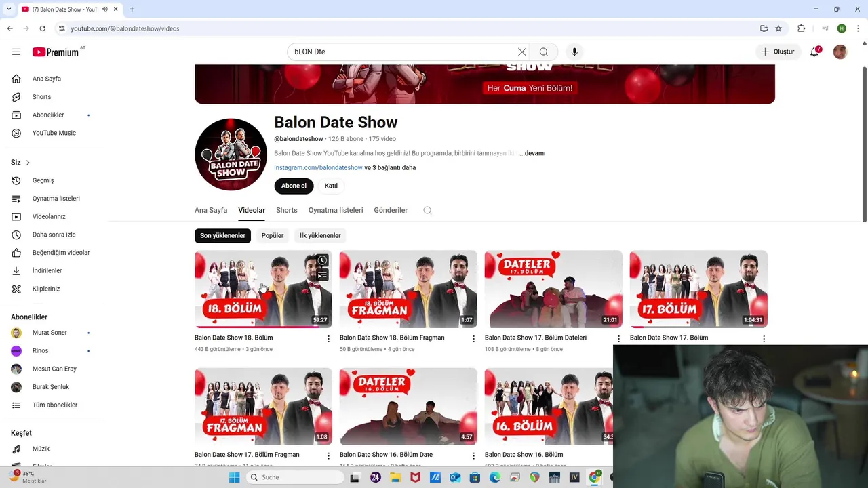Open options for 16. Bölüm Date
868x488 pixels.
pos(473,455)
